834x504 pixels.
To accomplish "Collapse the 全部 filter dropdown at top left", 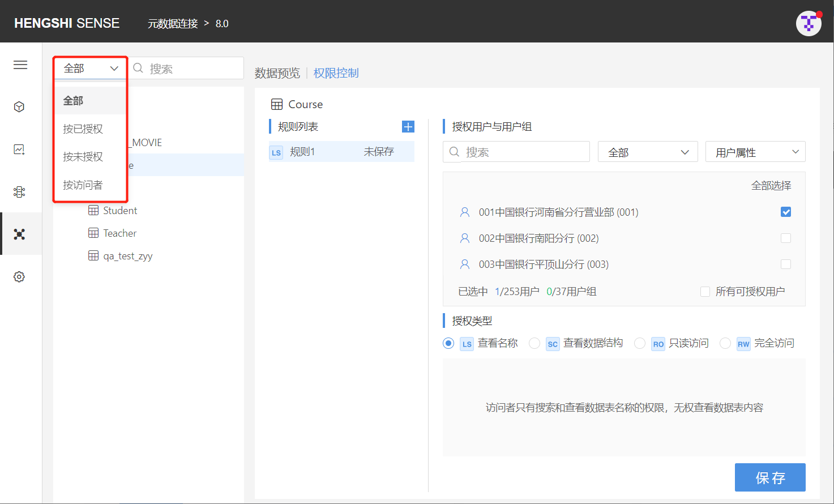I will pyautogui.click(x=91, y=68).
